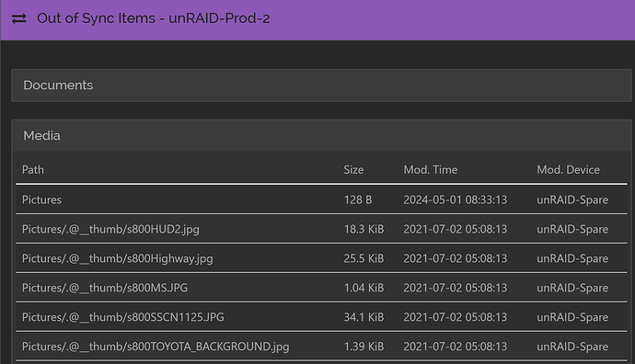Image resolution: width=635 pixels, height=364 pixels.
Task: Click the 2024-05-01 08:33:13 timestamp
Action: click(x=456, y=199)
